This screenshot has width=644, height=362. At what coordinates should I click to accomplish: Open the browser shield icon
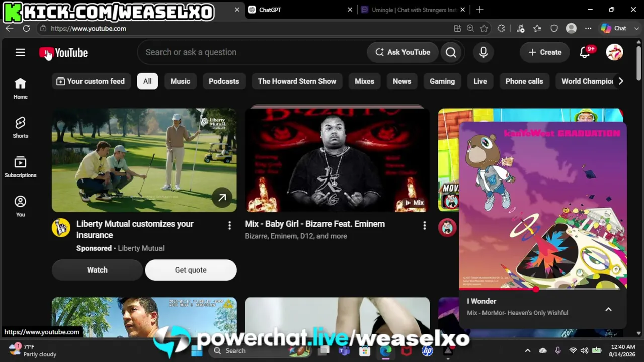pos(554,29)
